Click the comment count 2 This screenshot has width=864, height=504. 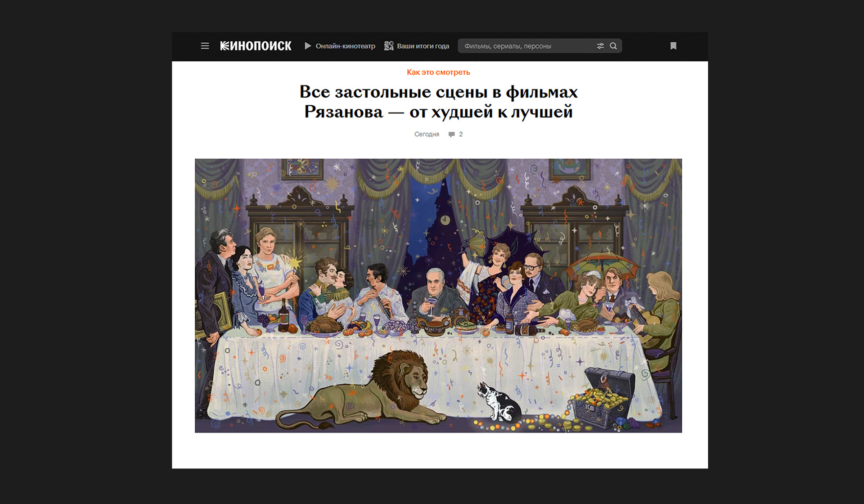point(461,134)
